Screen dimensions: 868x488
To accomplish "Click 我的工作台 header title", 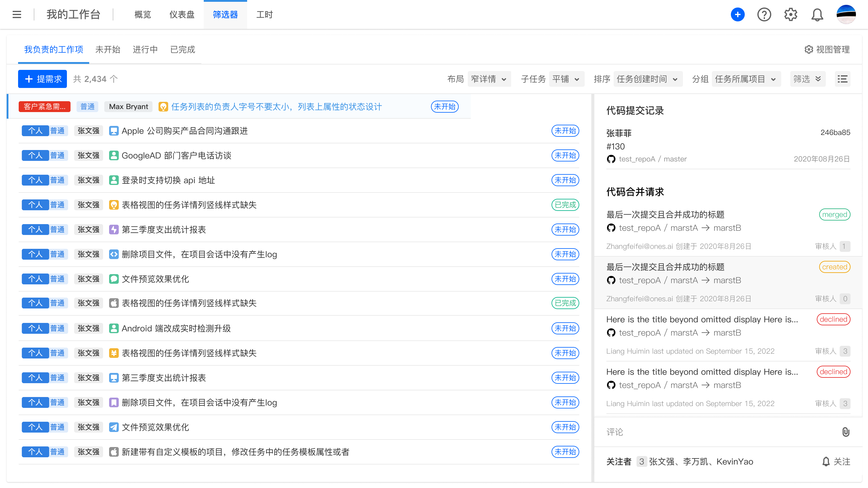I will 74,14.
